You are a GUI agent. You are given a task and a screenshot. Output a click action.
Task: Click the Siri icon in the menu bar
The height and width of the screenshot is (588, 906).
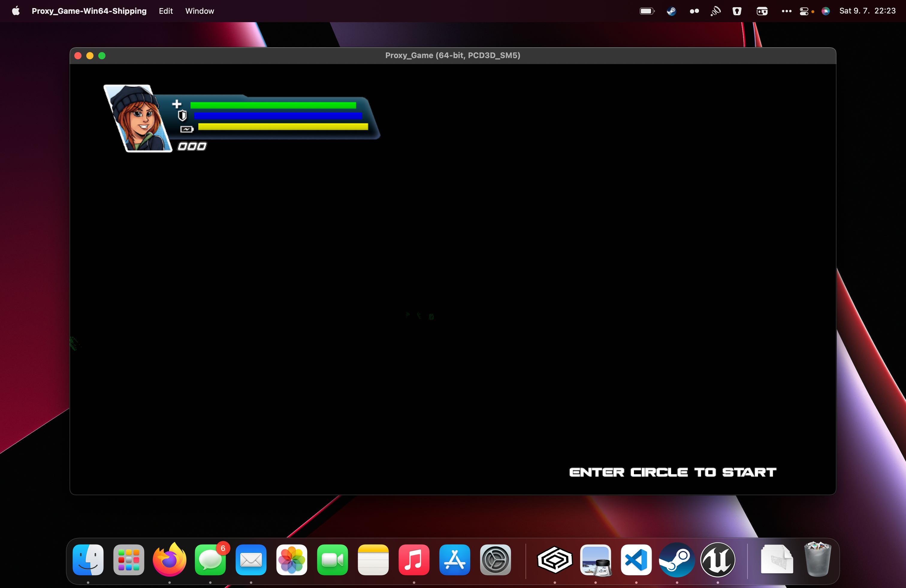(x=825, y=11)
